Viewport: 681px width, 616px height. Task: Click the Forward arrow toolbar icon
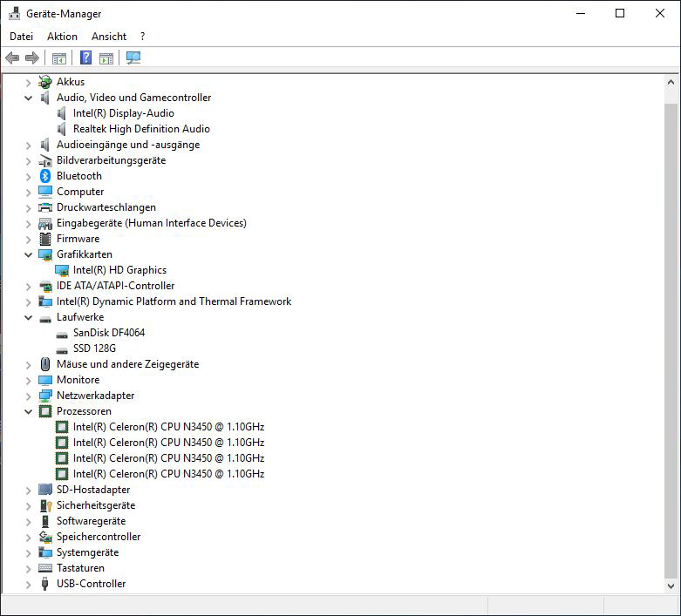click(32, 58)
